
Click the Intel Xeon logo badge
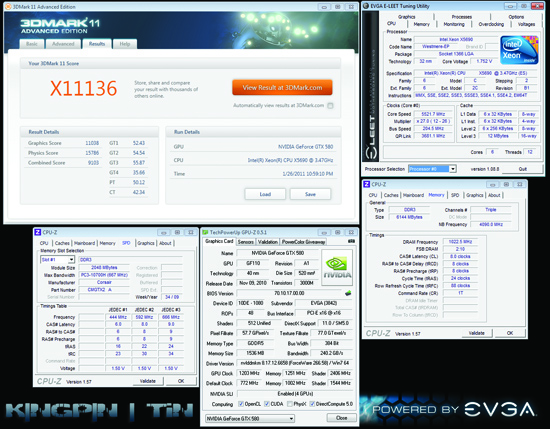pos(519,50)
